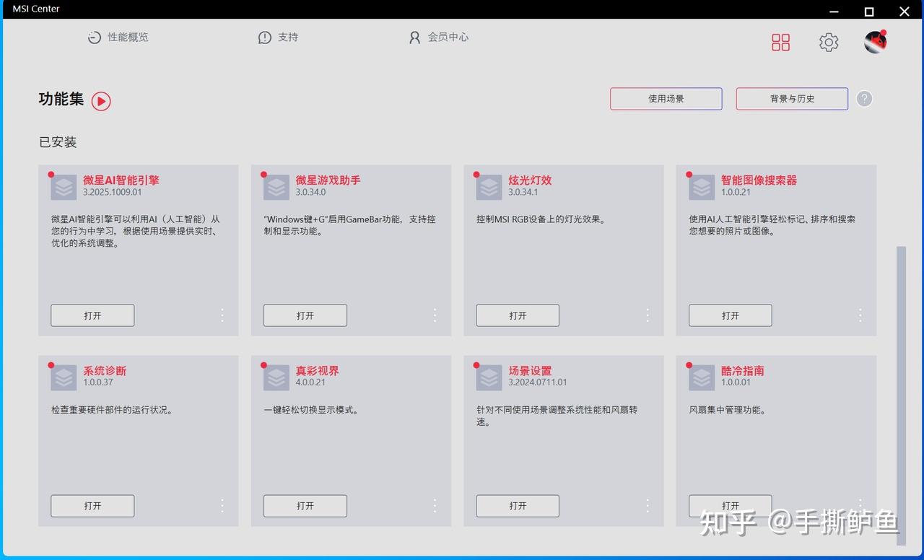Select the 炫光灯效 title text
Screen dimensions: 924x560
(530, 180)
